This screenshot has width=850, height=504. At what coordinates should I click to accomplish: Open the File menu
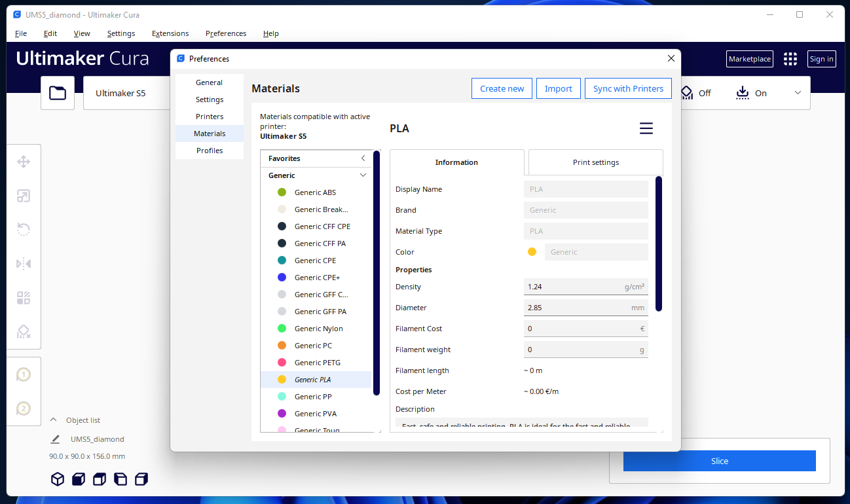tap(21, 33)
